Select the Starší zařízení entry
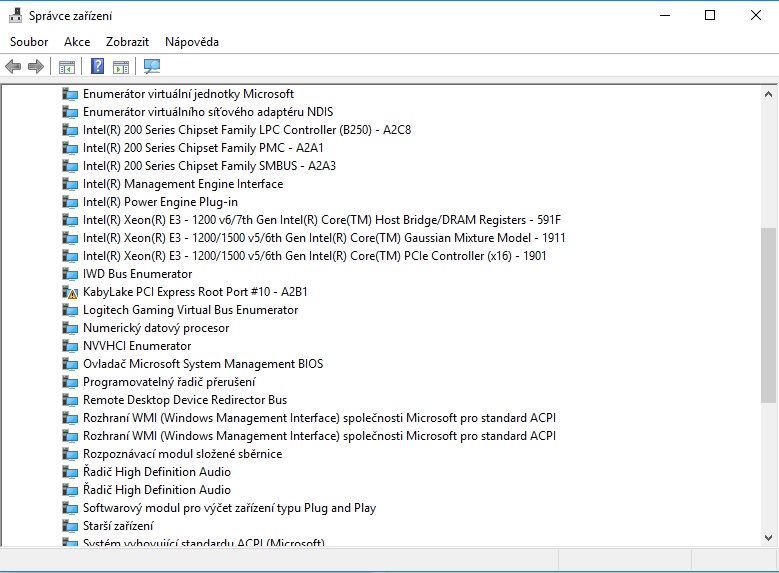Screen dimensions: 779x573 click(x=118, y=526)
